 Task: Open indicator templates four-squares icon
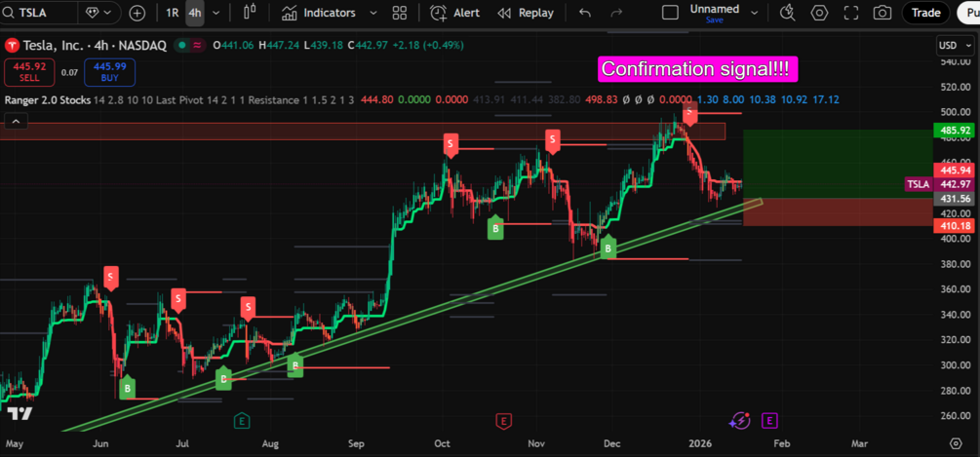(400, 13)
